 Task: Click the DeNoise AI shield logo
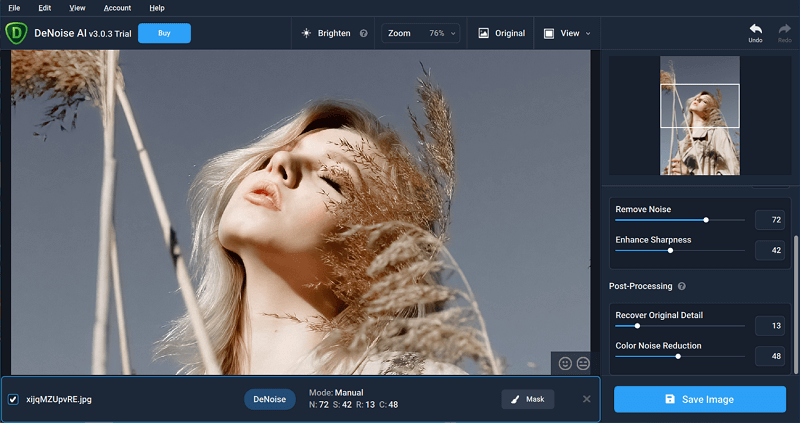pyautogui.click(x=16, y=33)
